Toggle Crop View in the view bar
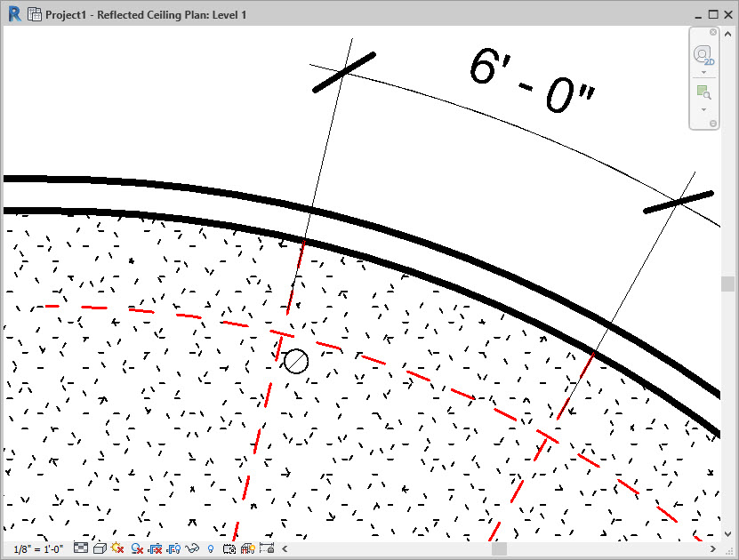The image size is (739, 560). [155, 549]
